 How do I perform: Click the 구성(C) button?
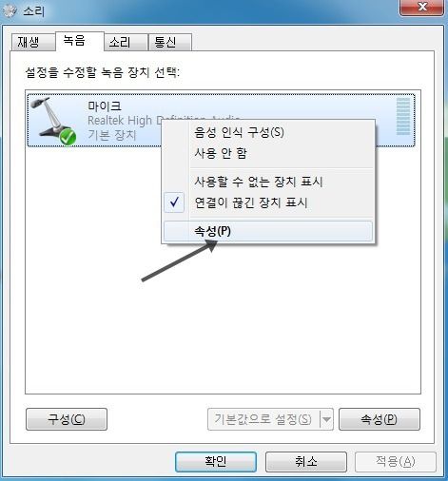click(x=67, y=419)
